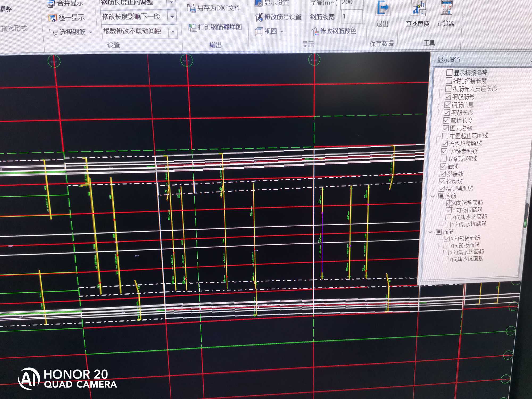Enable 绑扎搭接长度 checkbox
532x399 pixels.
(449, 80)
